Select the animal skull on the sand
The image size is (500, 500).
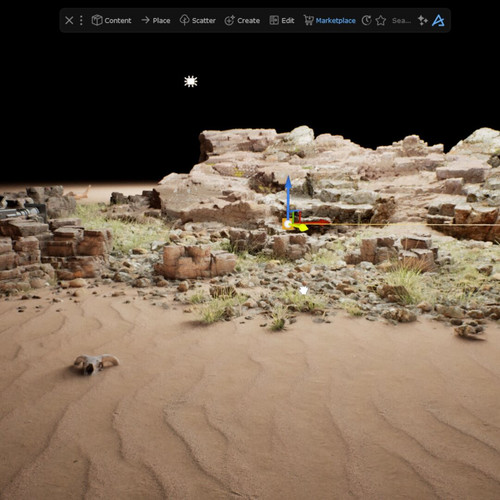click(96, 364)
